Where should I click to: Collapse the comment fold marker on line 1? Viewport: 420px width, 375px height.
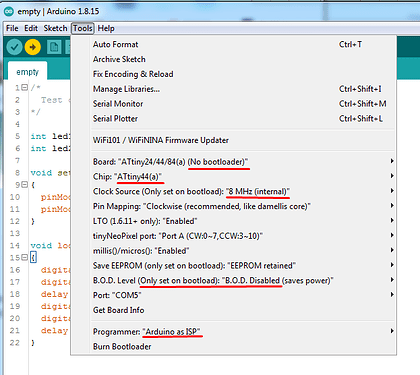tap(24, 87)
